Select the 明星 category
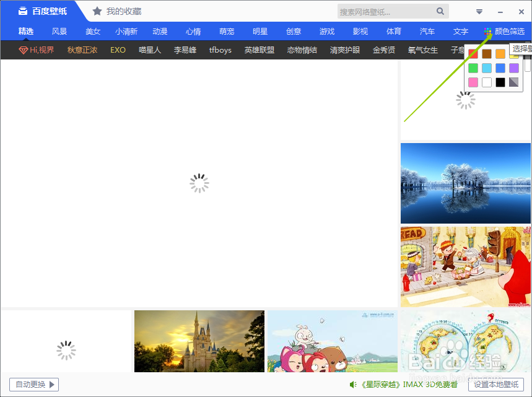 (260, 32)
